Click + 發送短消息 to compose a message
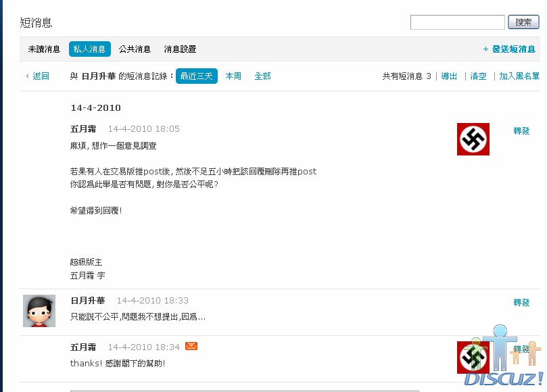The image size is (547, 392). click(x=509, y=49)
